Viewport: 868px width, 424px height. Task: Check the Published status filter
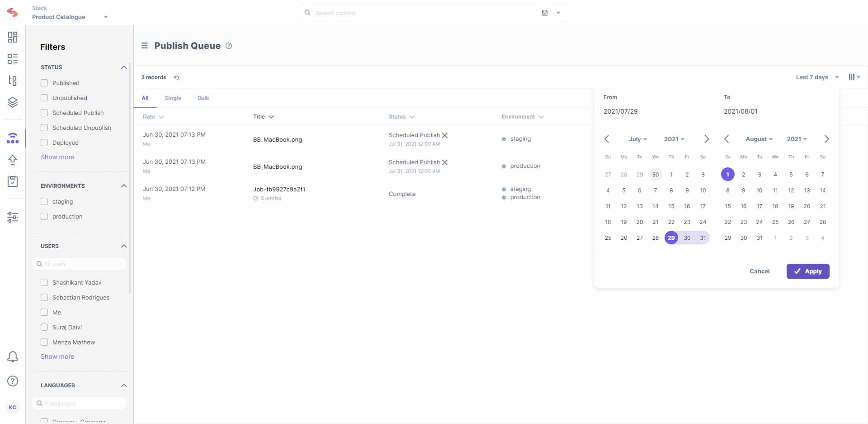pos(44,83)
